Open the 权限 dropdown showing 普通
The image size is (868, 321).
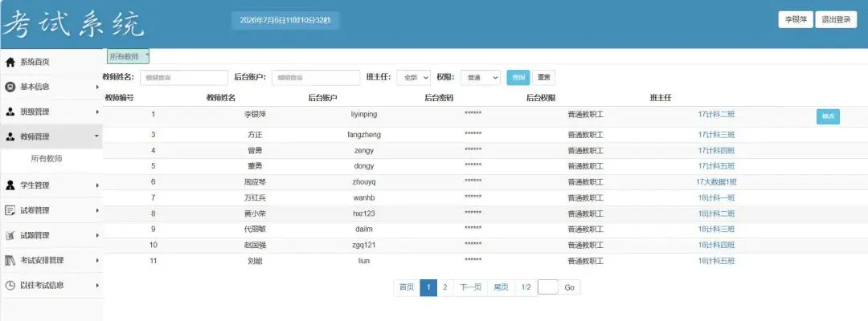(x=480, y=78)
